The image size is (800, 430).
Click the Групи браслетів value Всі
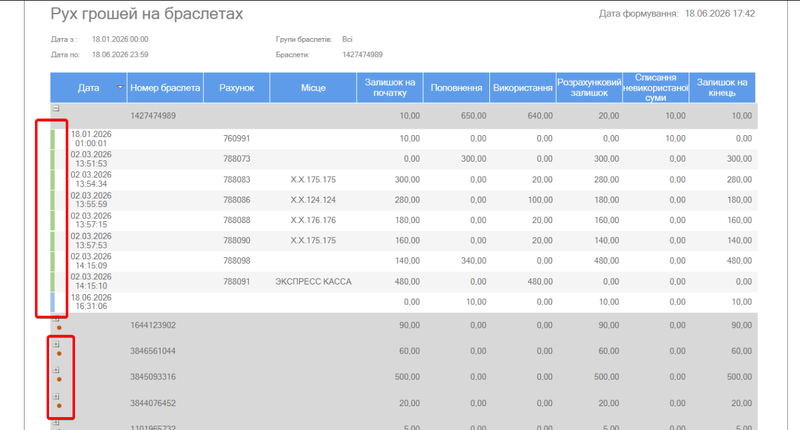(x=347, y=39)
